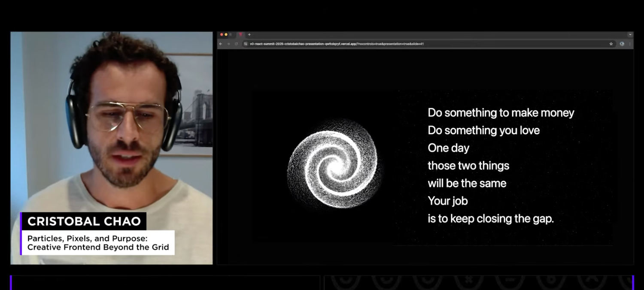Click the browser forward arrow
The height and width of the screenshot is (290, 644).
(x=228, y=44)
